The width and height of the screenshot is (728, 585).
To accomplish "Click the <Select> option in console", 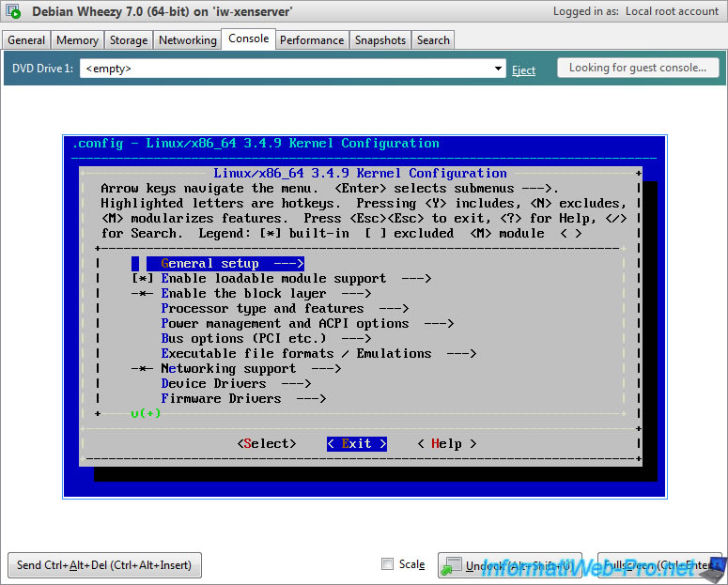I will (x=267, y=443).
